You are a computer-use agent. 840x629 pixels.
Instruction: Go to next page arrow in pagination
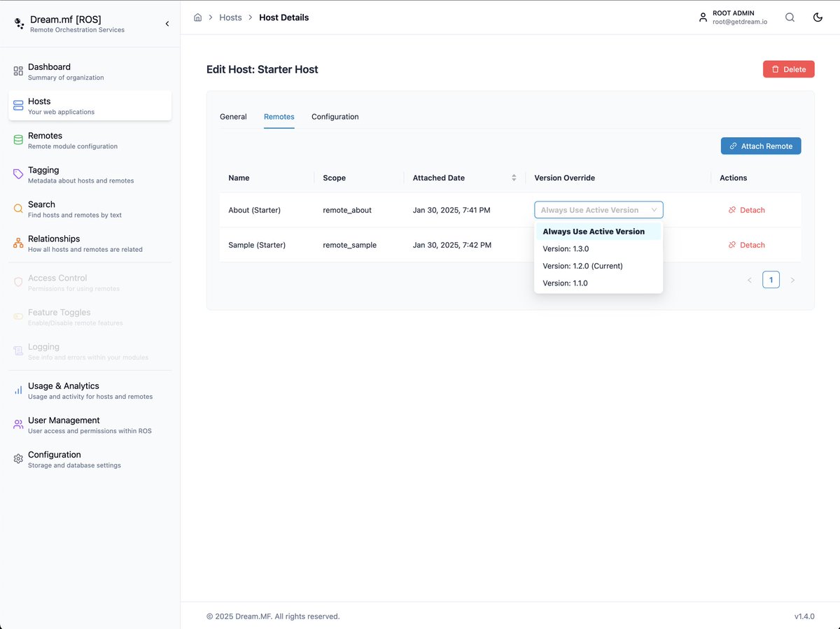(x=792, y=280)
